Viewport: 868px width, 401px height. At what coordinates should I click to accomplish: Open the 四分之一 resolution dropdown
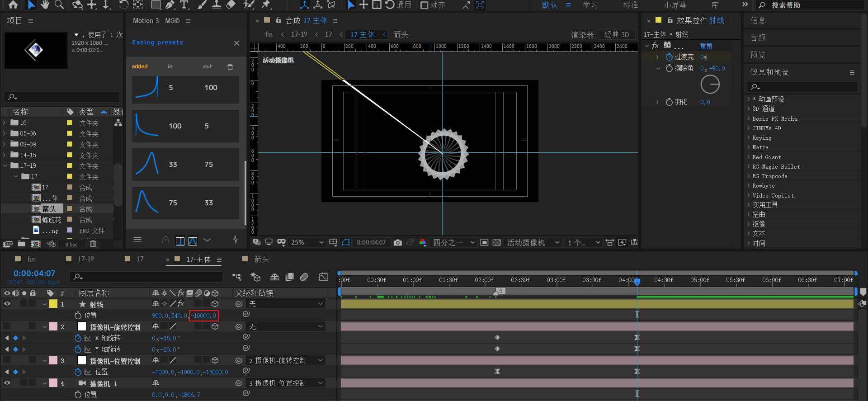(453, 243)
